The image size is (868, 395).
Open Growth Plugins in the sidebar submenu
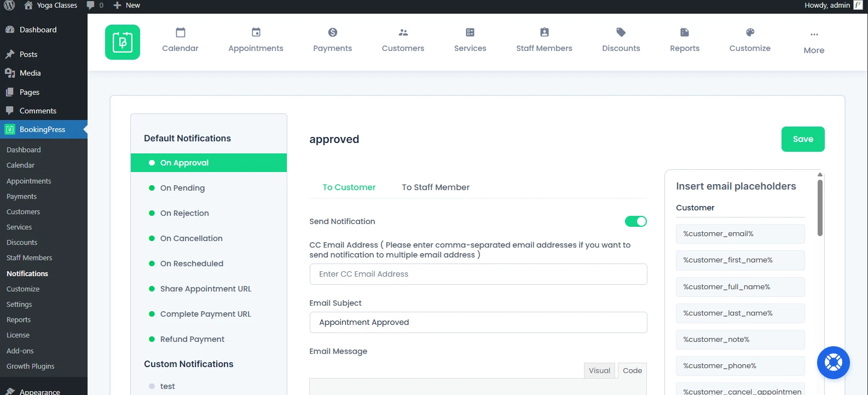click(x=31, y=366)
